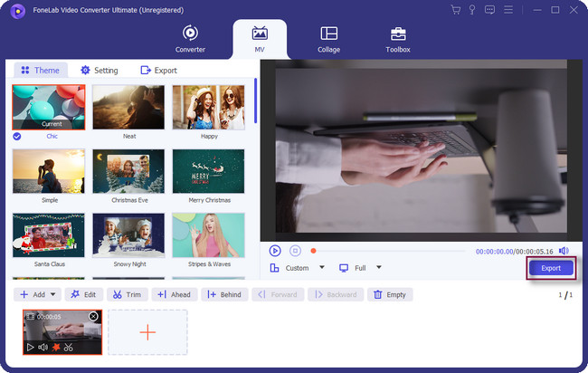Open the clip's edit star icon
Viewport: 588px width, 373px height.
(56, 348)
